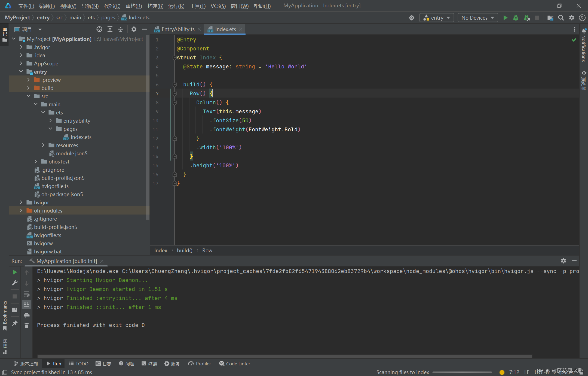Click the green Run entry button
The height and width of the screenshot is (376, 588).
pos(505,18)
